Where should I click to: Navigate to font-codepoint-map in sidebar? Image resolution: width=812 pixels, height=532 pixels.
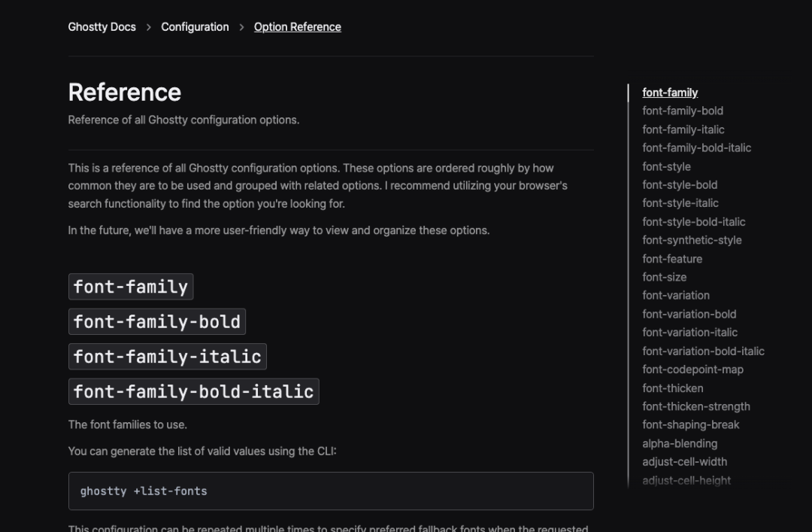(693, 369)
